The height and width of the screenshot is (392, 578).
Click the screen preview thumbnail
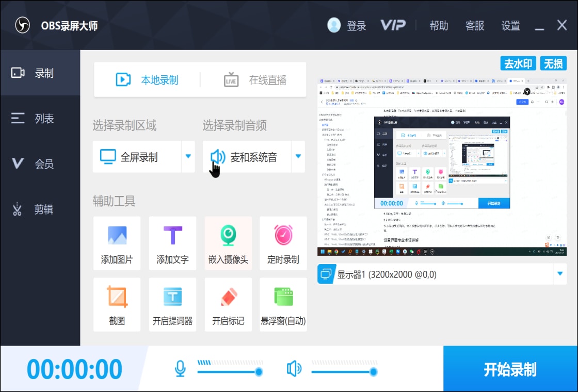tap(442, 167)
